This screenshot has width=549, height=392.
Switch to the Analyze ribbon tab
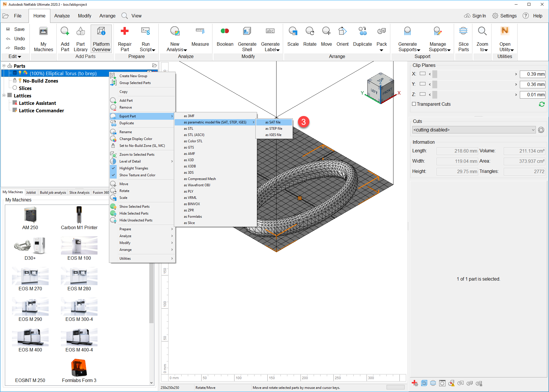(x=62, y=16)
